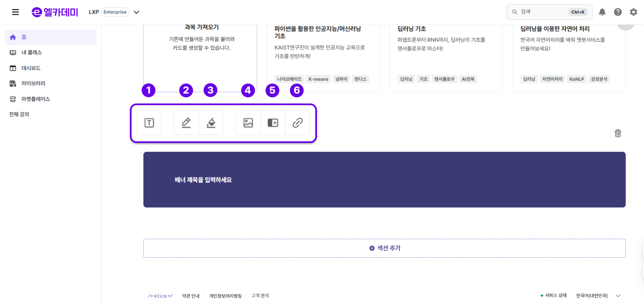Click the /*elice*/ footer logo
Viewport: 644px width, 306px height.
[160, 296]
